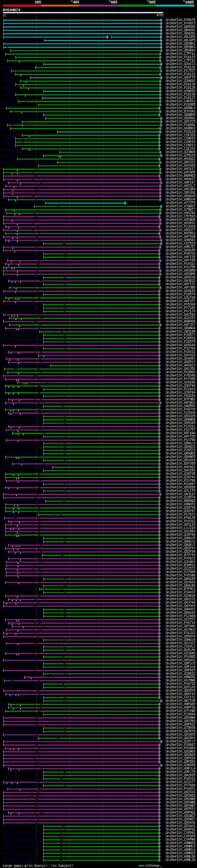Open hit UniRef100_Q7M229
Viewport: 197px width, 868px height.
pyautogui.click(x=180, y=155)
